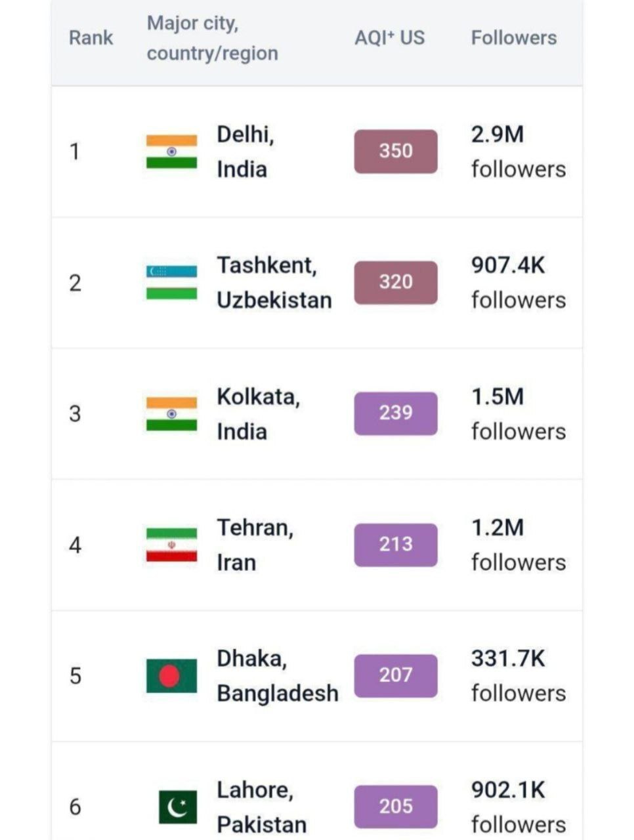634x840 pixels.
Task: Select the Tehran, Iran entry
Action: pos(255,545)
